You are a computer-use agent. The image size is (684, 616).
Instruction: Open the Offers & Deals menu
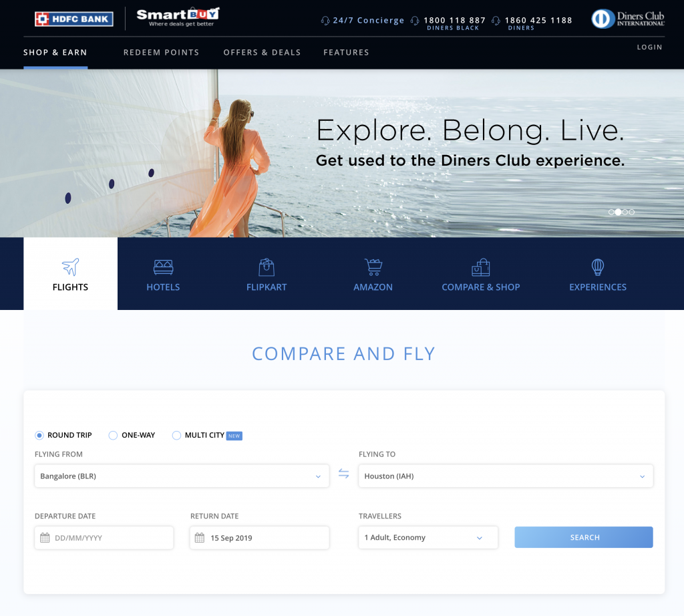(262, 52)
